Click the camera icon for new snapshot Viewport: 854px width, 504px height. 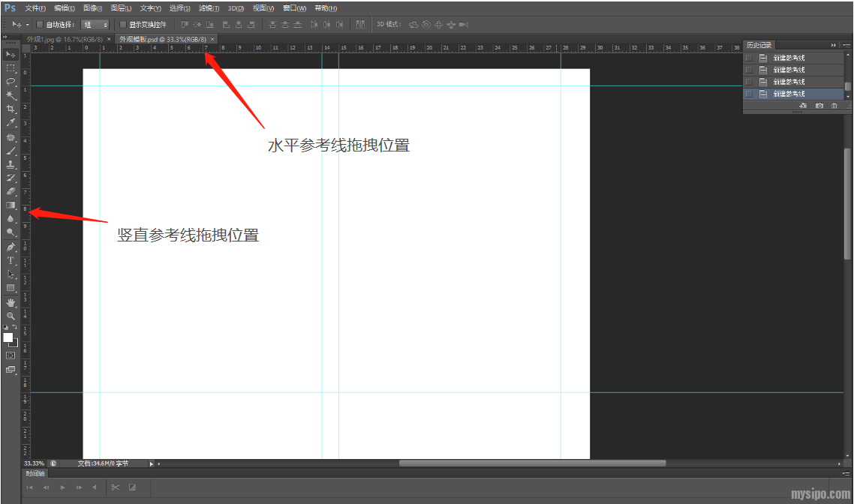tap(819, 106)
